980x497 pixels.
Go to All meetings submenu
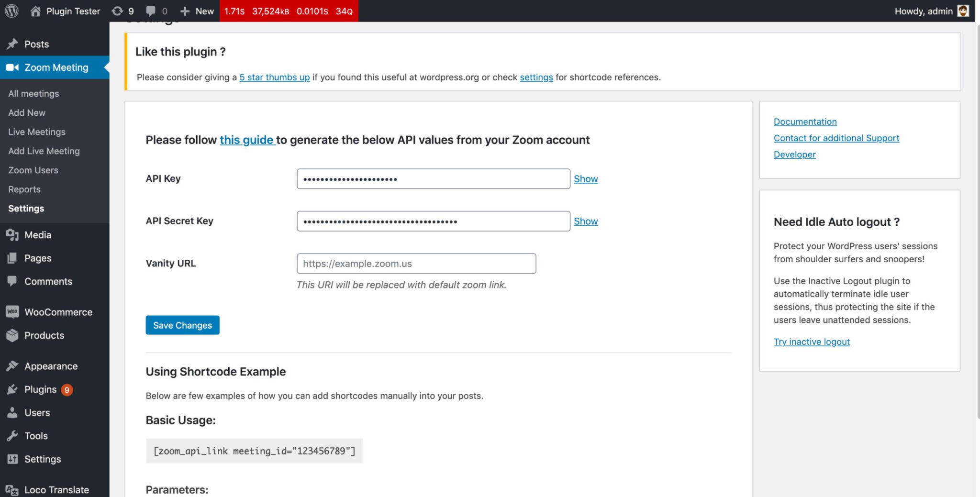coord(33,94)
